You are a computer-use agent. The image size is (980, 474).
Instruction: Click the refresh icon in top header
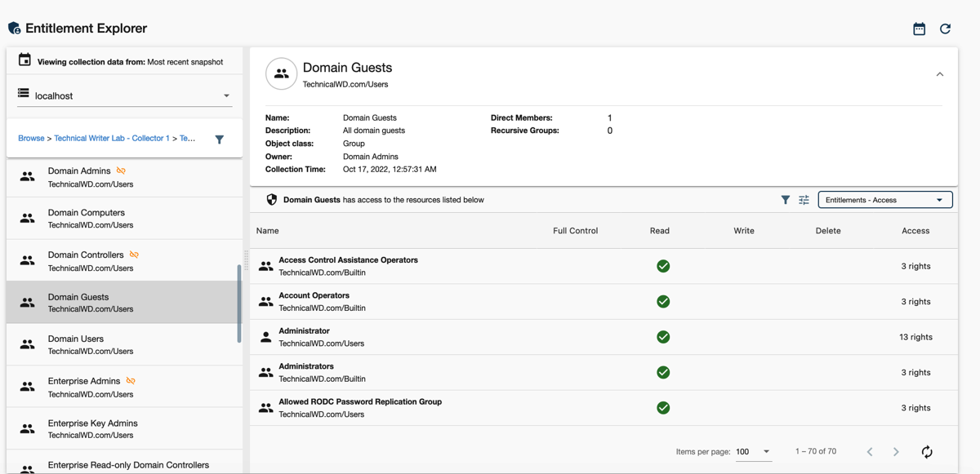click(x=945, y=29)
